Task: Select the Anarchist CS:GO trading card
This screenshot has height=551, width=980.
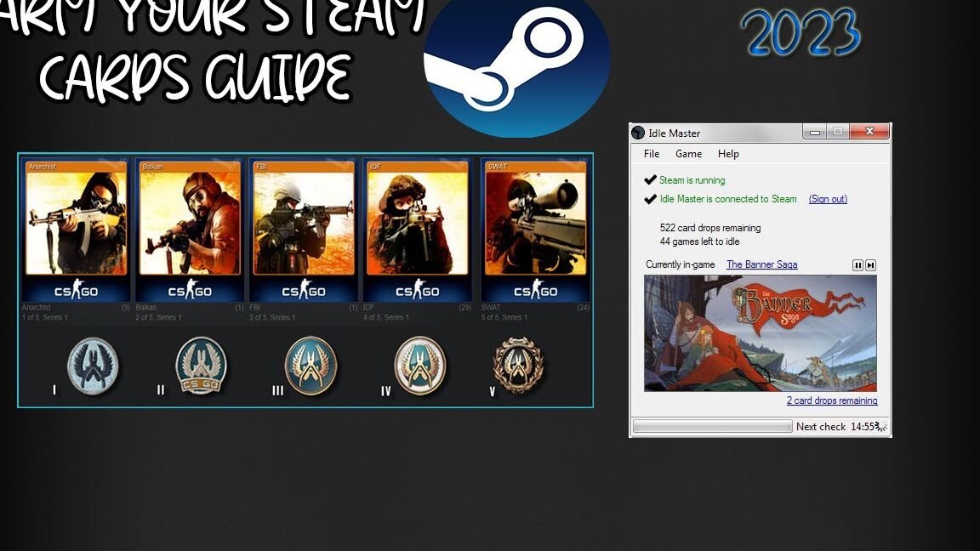Action: [76, 230]
